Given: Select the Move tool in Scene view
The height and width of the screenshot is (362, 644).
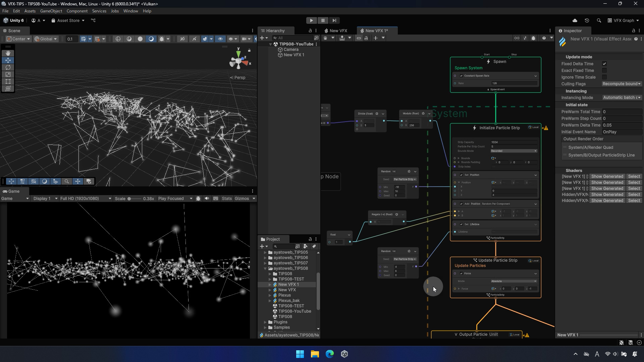Looking at the screenshot, I should click(8, 60).
